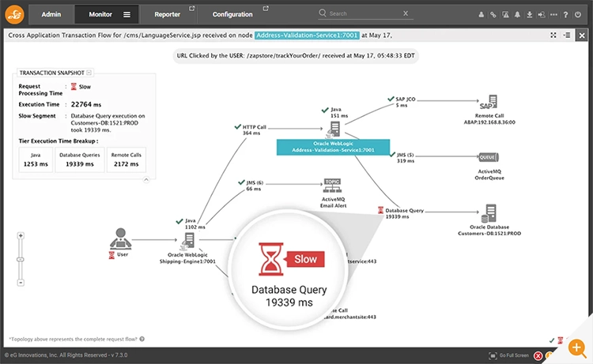Click Go Full Screen at bottom
The image size is (593, 364).
click(508, 355)
